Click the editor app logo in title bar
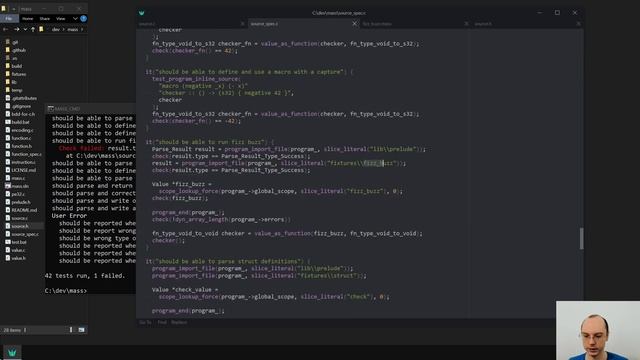Screen dimensions: 640x360 click(x=142, y=13)
